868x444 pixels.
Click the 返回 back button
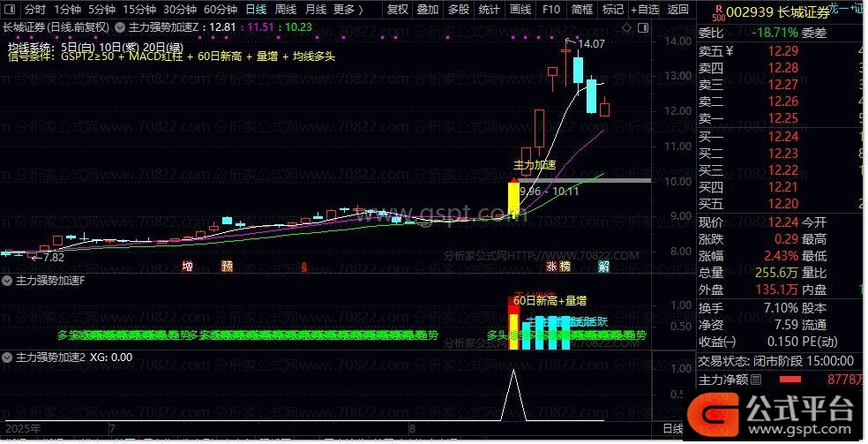pos(677,10)
